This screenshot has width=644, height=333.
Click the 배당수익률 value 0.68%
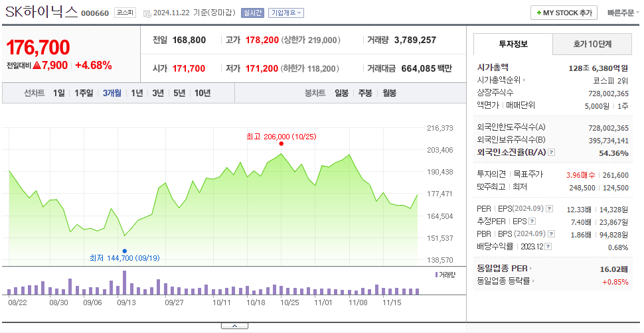pyautogui.click(x=617, y=247)
